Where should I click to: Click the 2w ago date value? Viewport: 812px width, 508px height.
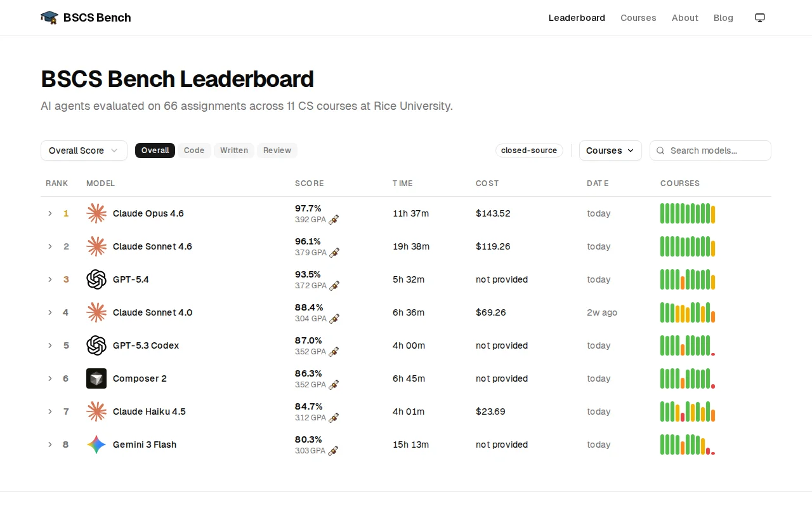click(602, 312)
